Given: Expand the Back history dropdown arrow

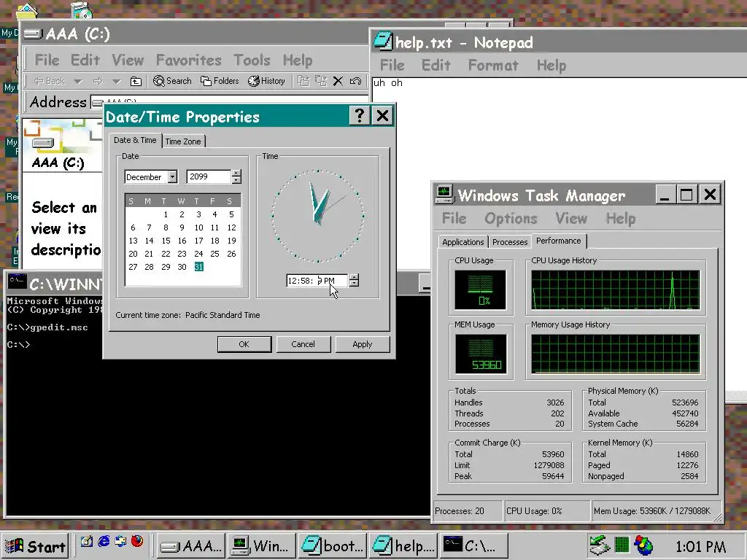Looking at the screenshot, I should point(77,82).
